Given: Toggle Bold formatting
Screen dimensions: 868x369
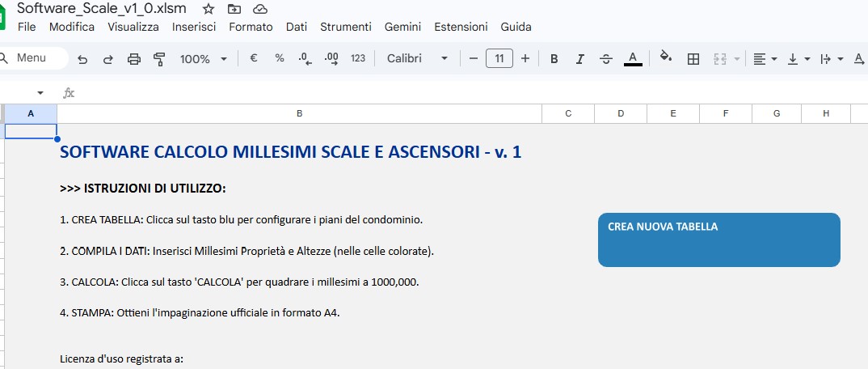Looking at the screenshot, I should 554,59.
